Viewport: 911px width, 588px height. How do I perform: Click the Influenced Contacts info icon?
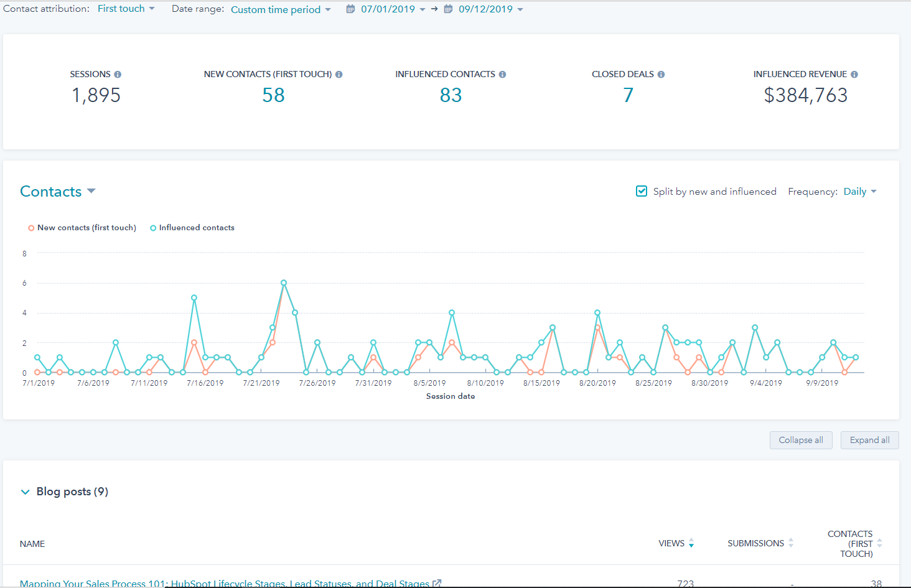pyautogui.click(x=503, y=74)
